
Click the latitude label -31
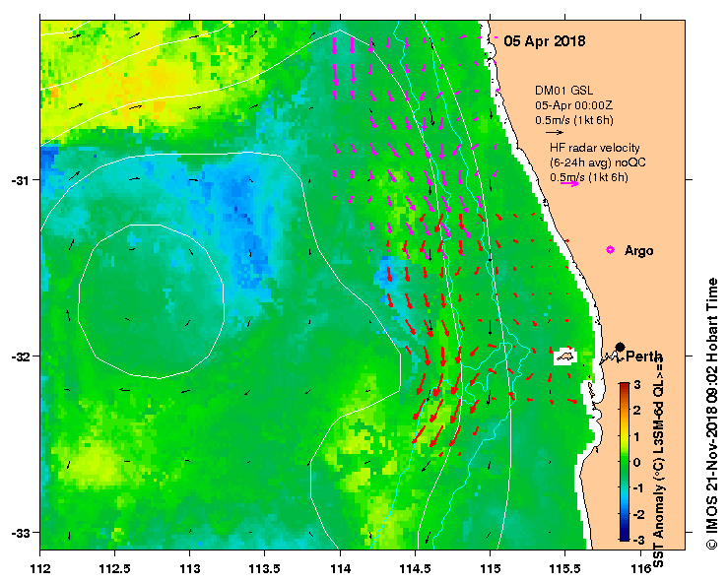19,179
